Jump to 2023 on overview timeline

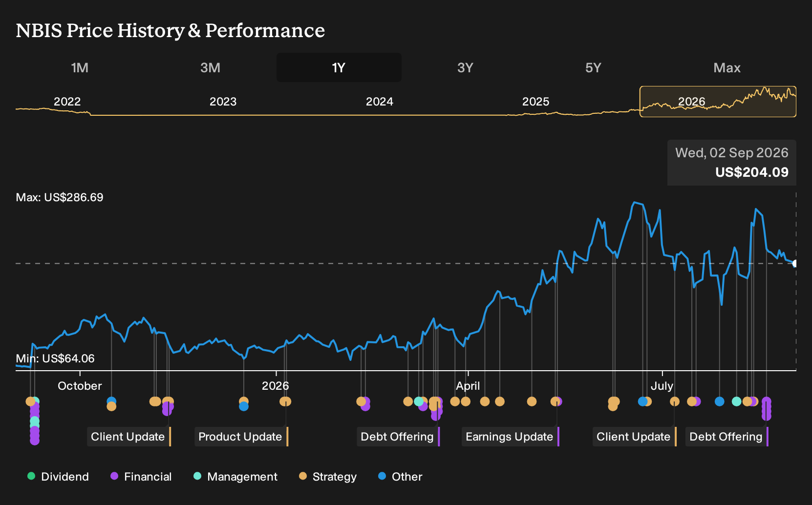223,102
